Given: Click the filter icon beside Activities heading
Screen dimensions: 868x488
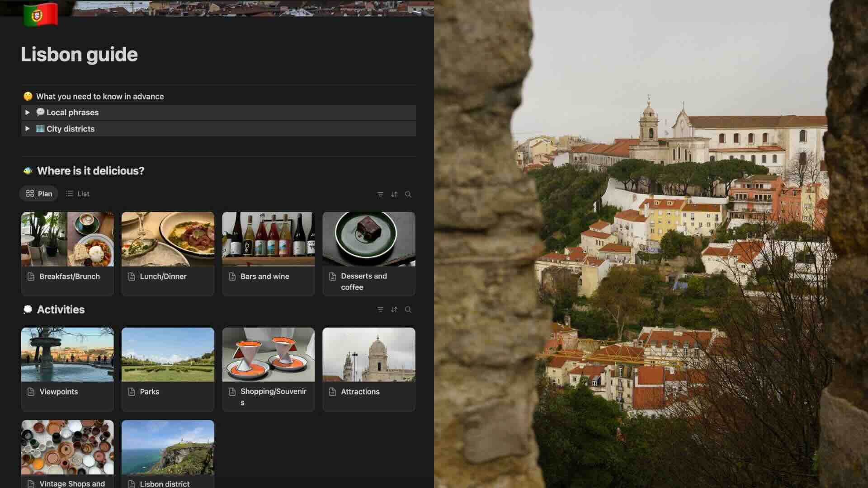Looking at the screenshot, I should tap(380, 310).
